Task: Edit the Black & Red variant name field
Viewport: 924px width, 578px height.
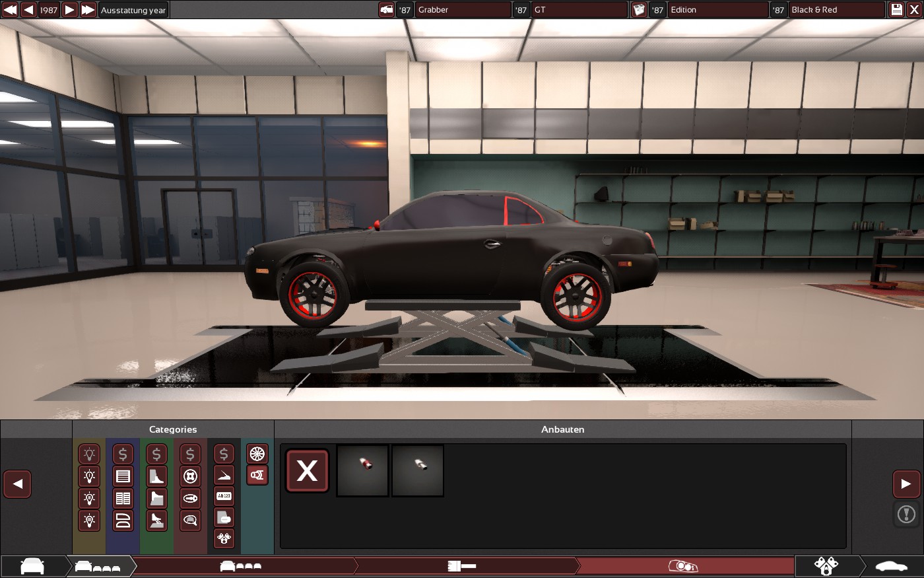Action: (x=836, y=10)
